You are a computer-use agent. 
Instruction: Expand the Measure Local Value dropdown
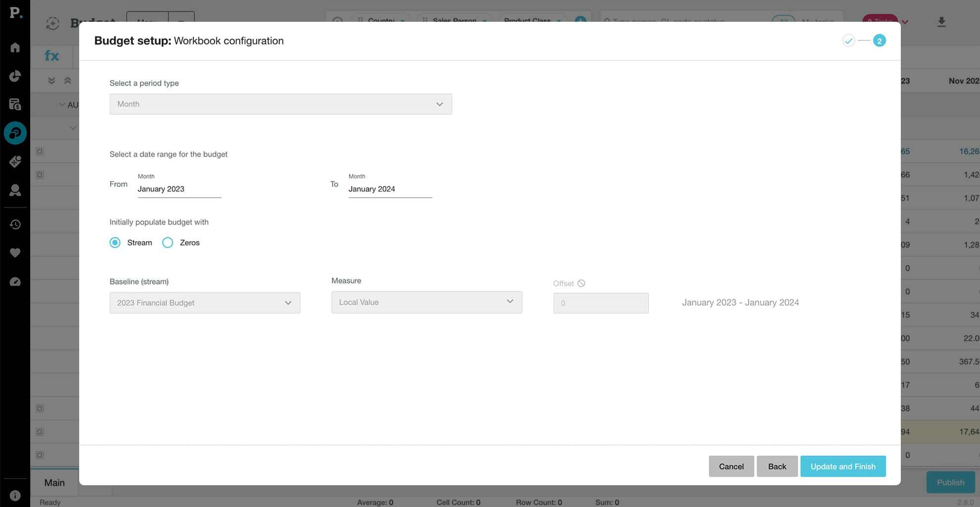click(426, 302)
